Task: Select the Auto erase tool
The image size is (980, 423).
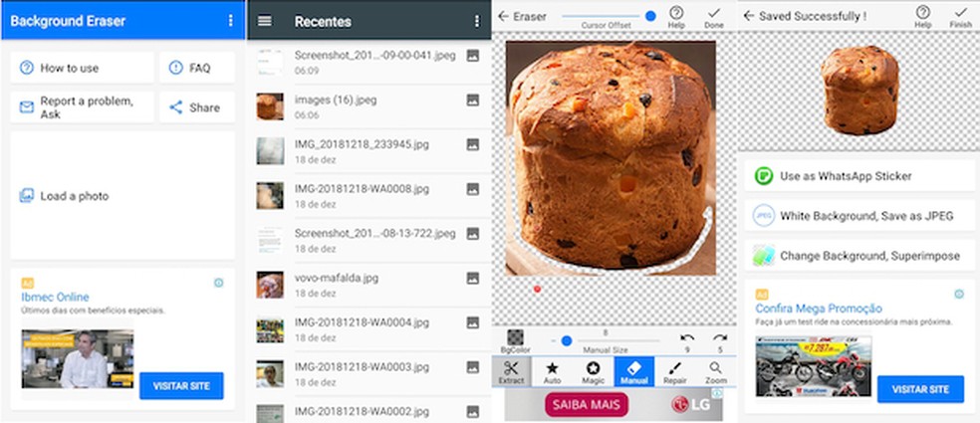Action: pyautogui.click(x=552, y=372)
